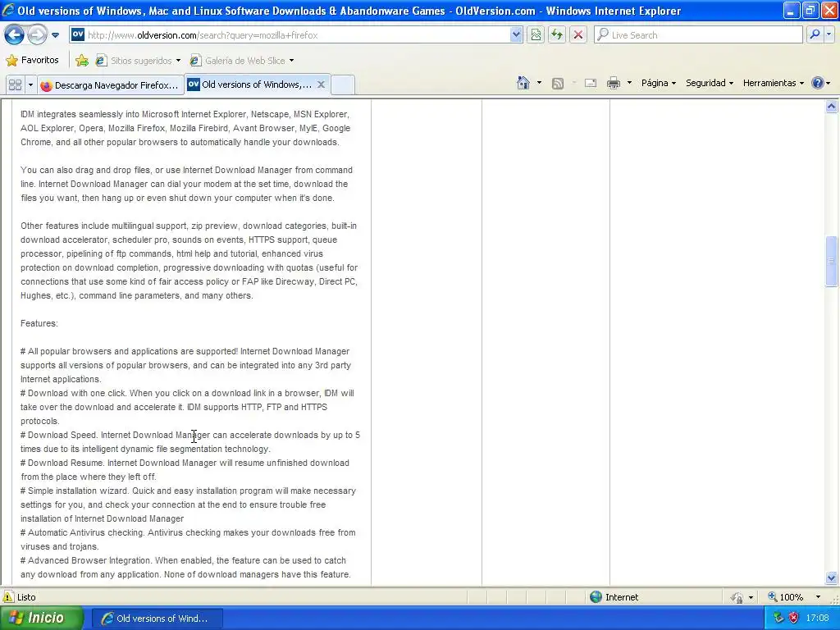Expand Galería de Web Slice dropdown arrow
This screenshot has width=840, height=630.
coord(291,61)
